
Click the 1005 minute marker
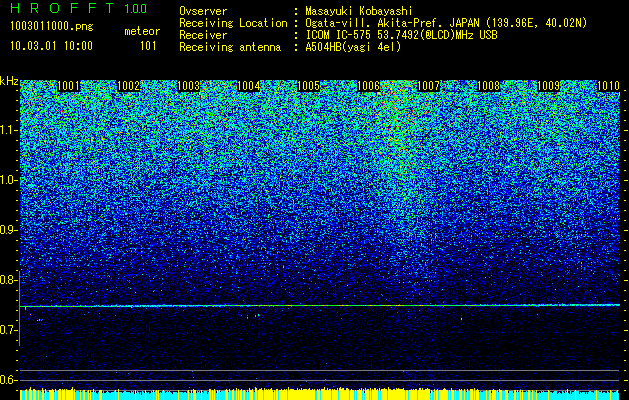(308, 86)
